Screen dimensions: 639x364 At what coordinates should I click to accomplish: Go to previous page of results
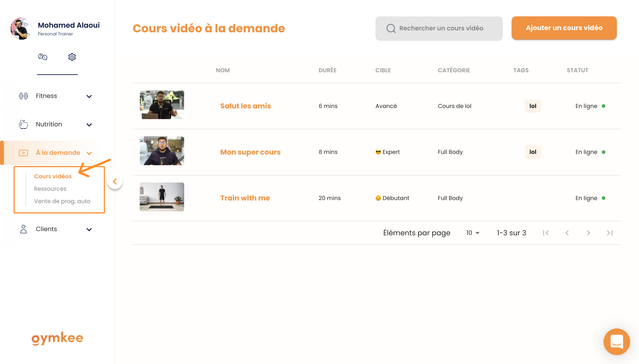[567, 233]
